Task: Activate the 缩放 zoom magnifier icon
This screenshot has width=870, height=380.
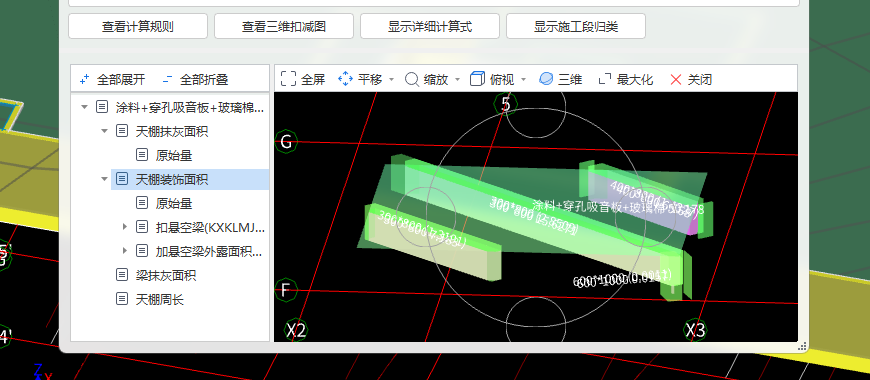Action: pyautogui.click(x=412, y=79)
